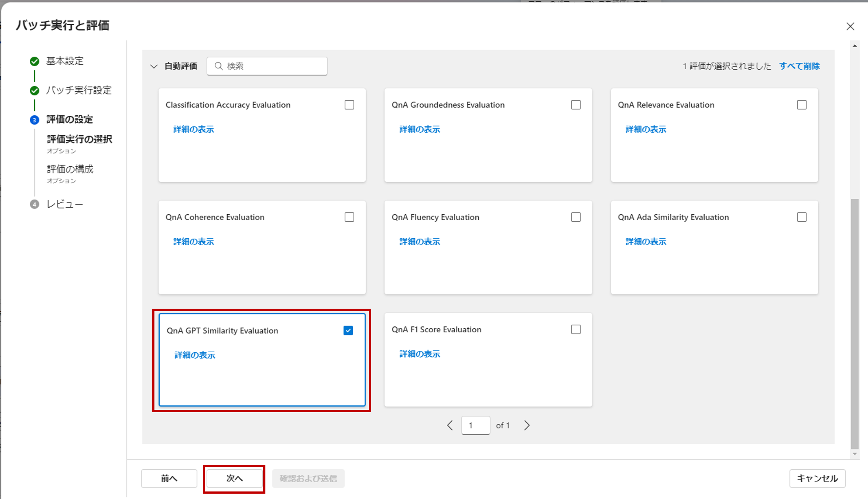This screenshot has width=868, height=499.
Task: Click the green check icon beside 基本設定
Action: (x=34, y=61)
